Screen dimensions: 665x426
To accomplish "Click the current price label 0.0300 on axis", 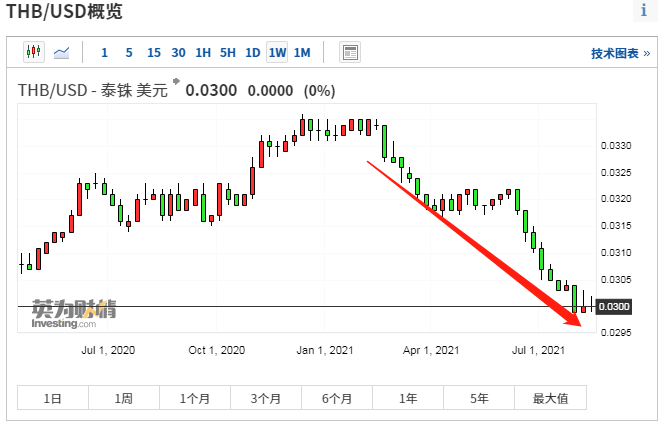I will point(614,306).
